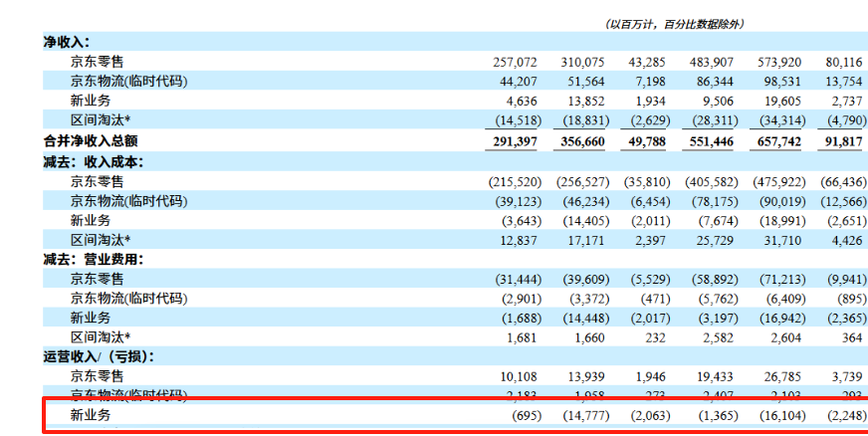Screen dimensions: 868x436
Task: Select the value 257,072
Action: click(x=515, y=63)
